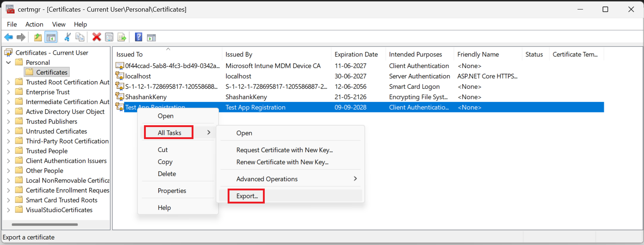Viewport: 644px width, 245px height.
Task: Open the File menu
Action: pyautogui.click(x=12, y=24)
